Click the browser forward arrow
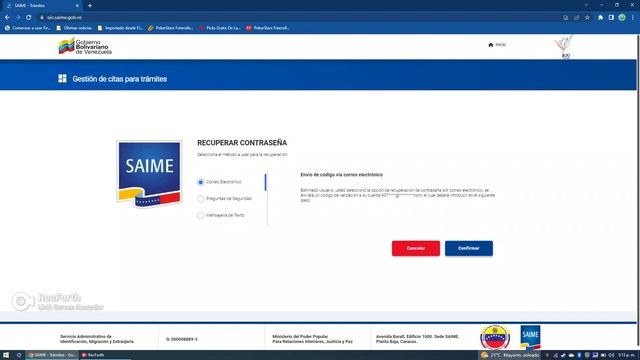The height and width of the screenshot is (360, 640). click(x=18, y=18)
